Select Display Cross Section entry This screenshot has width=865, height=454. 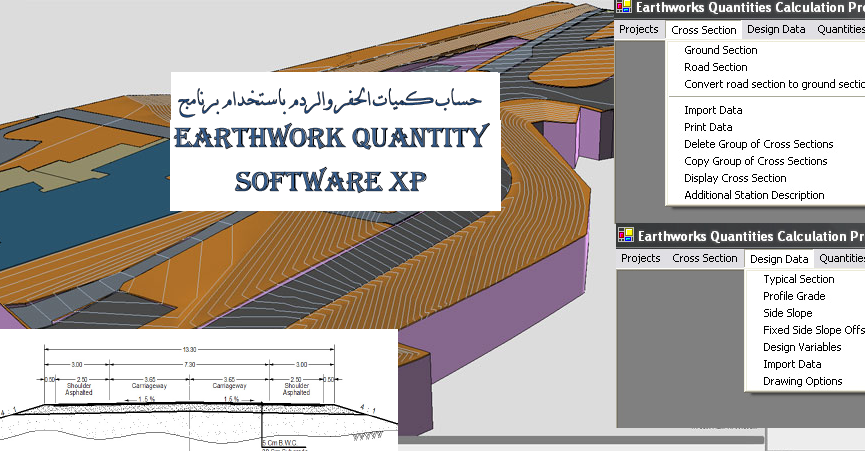(x=735, y=179)
